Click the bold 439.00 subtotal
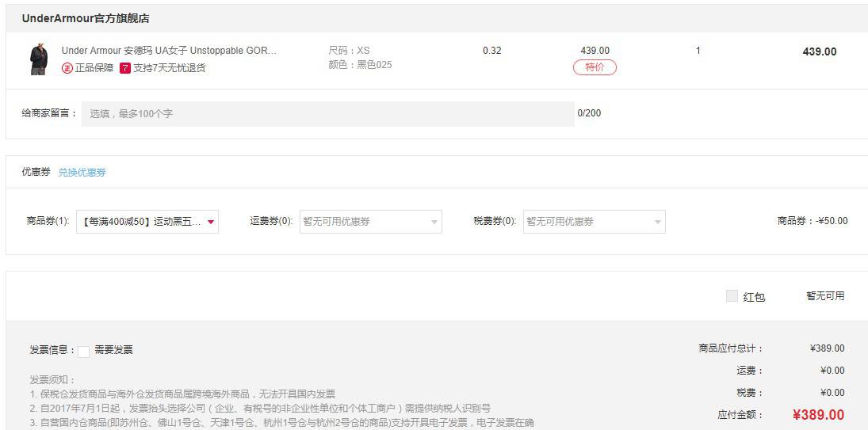 tap(820, 52)
